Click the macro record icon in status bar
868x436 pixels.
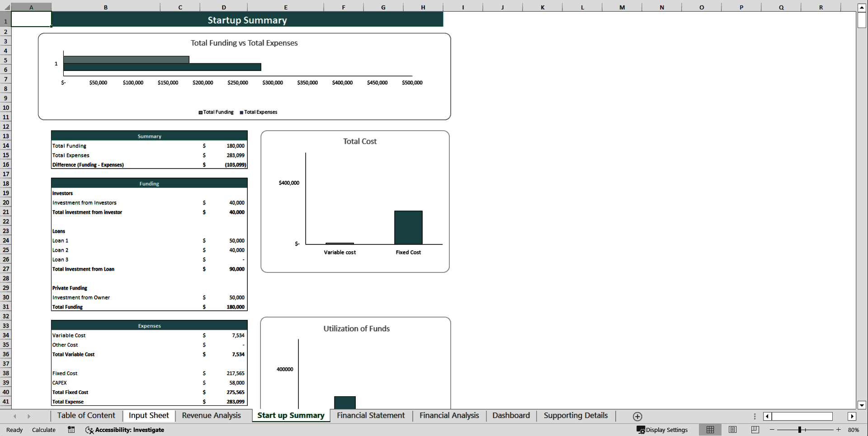[x=71, y=430]
